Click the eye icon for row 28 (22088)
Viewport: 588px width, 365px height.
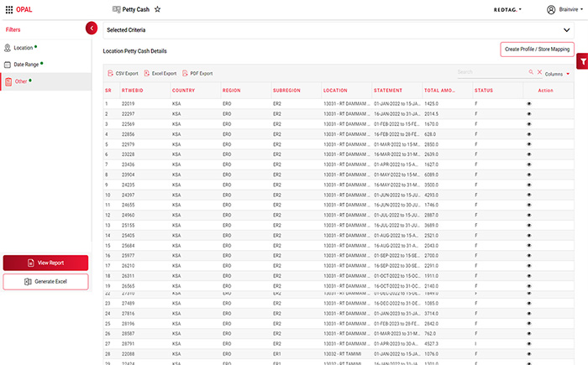click(529, 354)
